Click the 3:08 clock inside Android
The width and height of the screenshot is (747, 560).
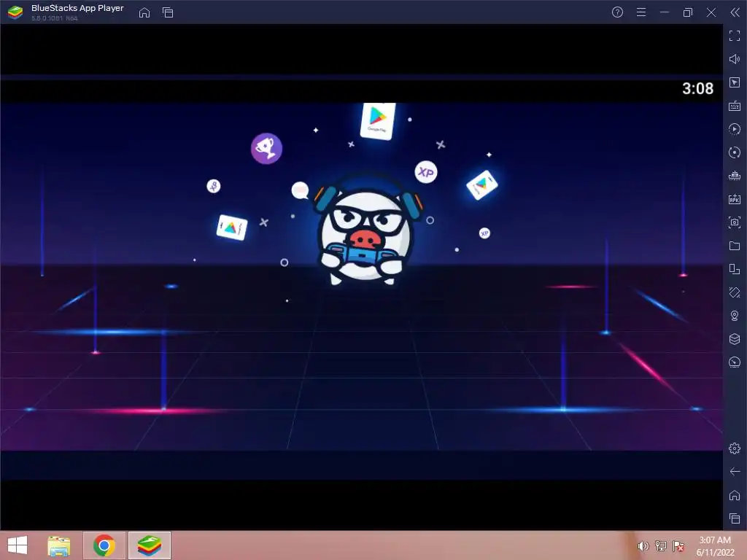pos(697,88)
